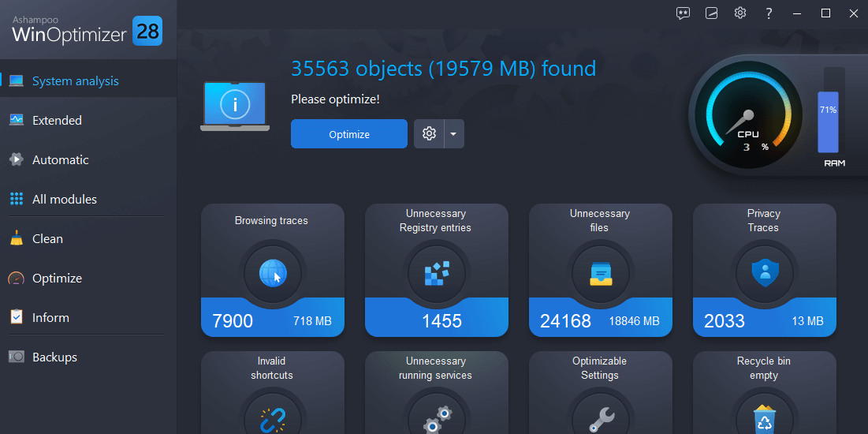Click the 13 MB privacy traces size

(807, 321)
